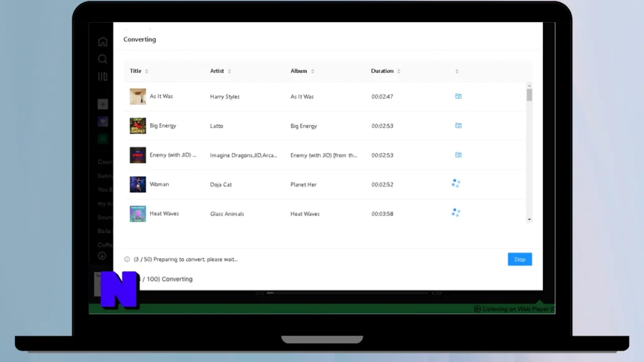Image resolution: width=644 pixels, height=362 pixels.
Task: Stop the conversion process
Action: 519,260
